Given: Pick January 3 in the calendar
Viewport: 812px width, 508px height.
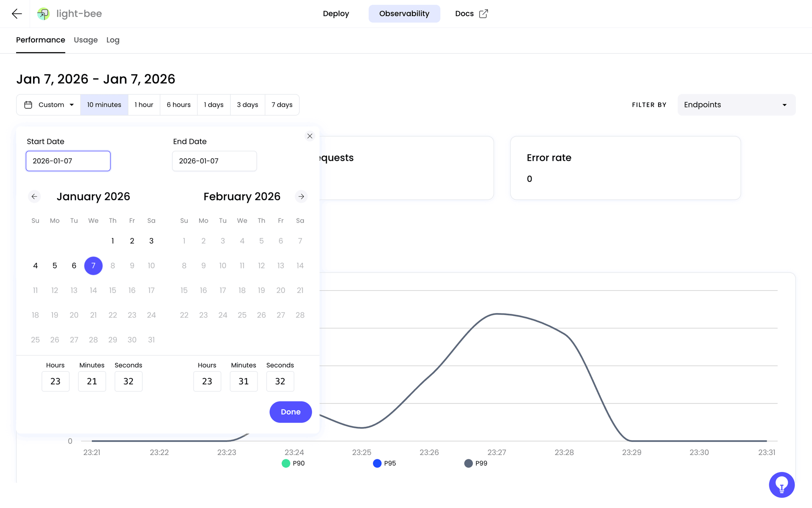Looking at the screenshot, I should pyautogui.click(x=151, y=241).
